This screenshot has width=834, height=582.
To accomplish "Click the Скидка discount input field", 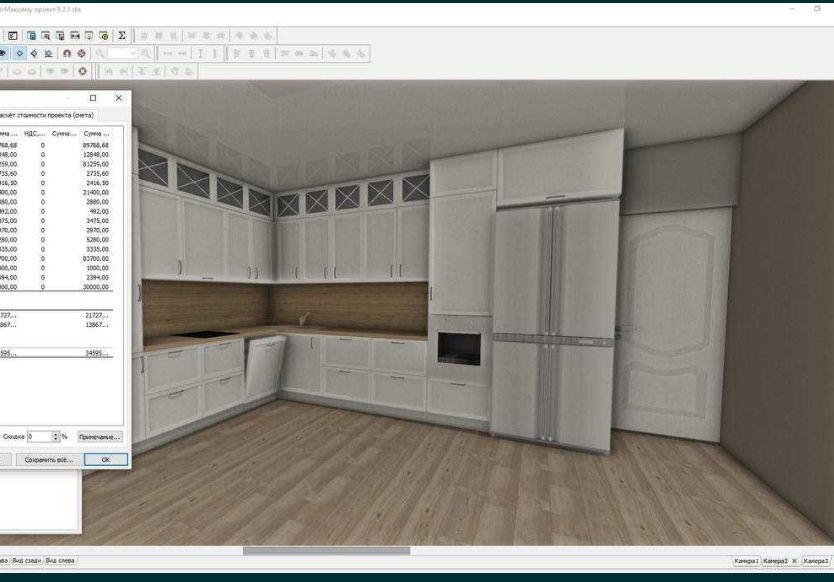I will [x=40, y=437].
